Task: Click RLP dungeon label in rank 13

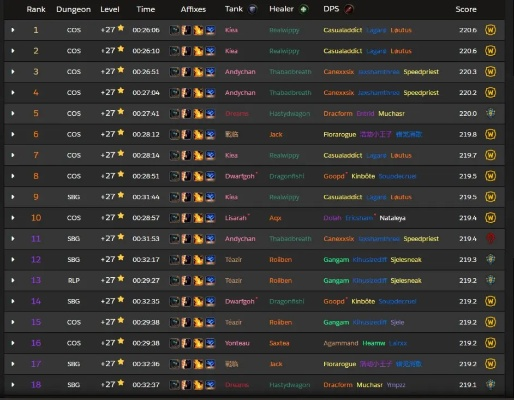Action: coord(74,281)
